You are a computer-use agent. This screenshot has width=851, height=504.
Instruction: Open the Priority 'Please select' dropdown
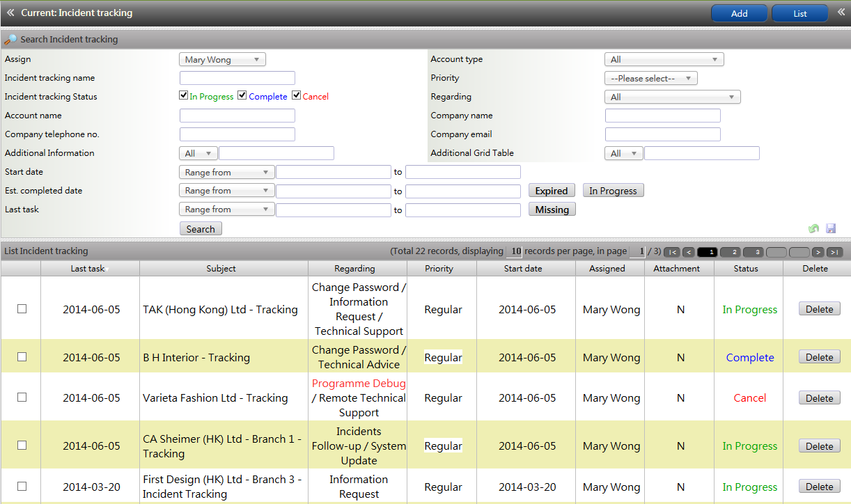coord(651,79)
